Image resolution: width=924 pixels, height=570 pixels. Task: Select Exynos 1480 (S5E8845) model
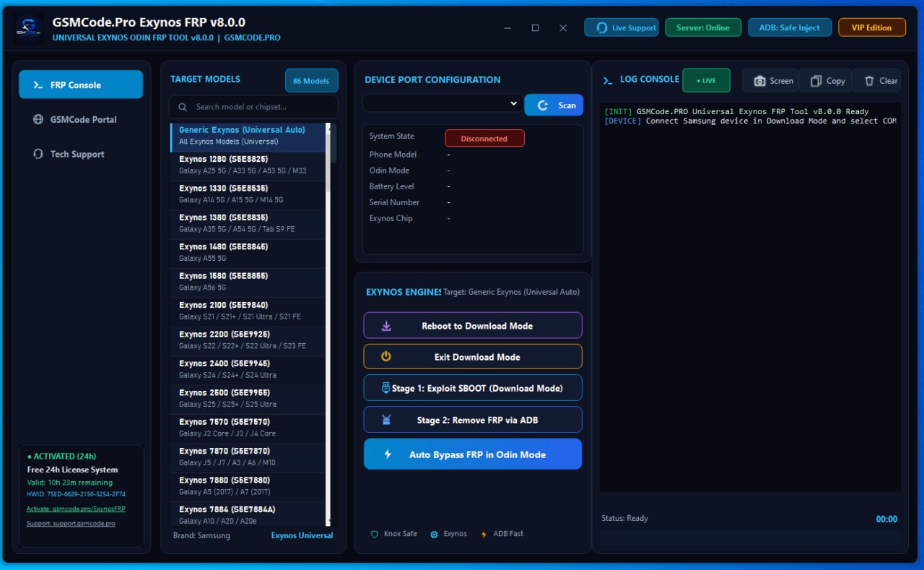248,252
